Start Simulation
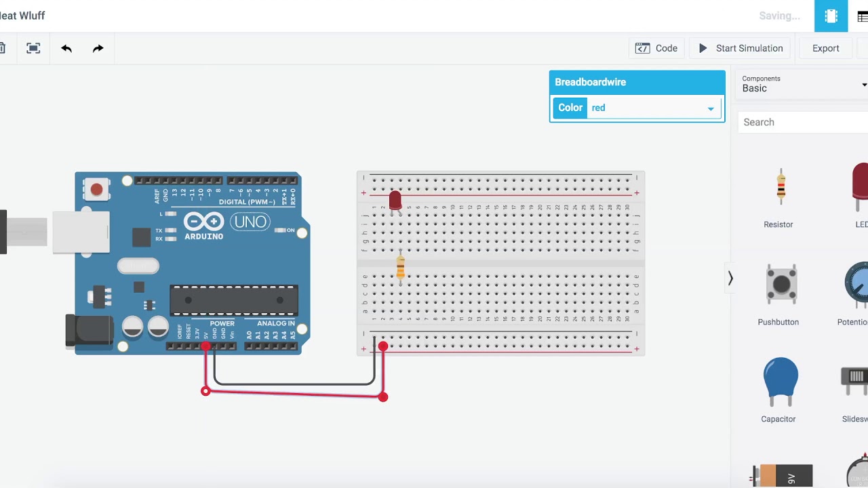 (741, 48)
